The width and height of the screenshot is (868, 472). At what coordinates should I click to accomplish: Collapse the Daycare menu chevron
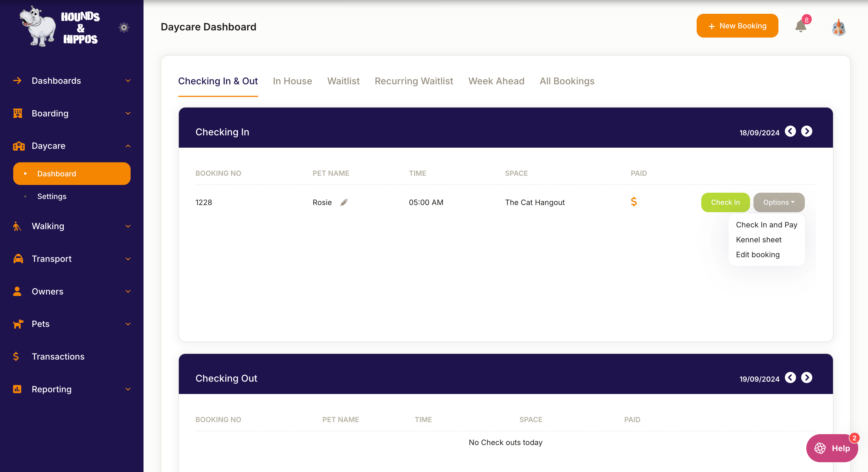tap(128, 146)
